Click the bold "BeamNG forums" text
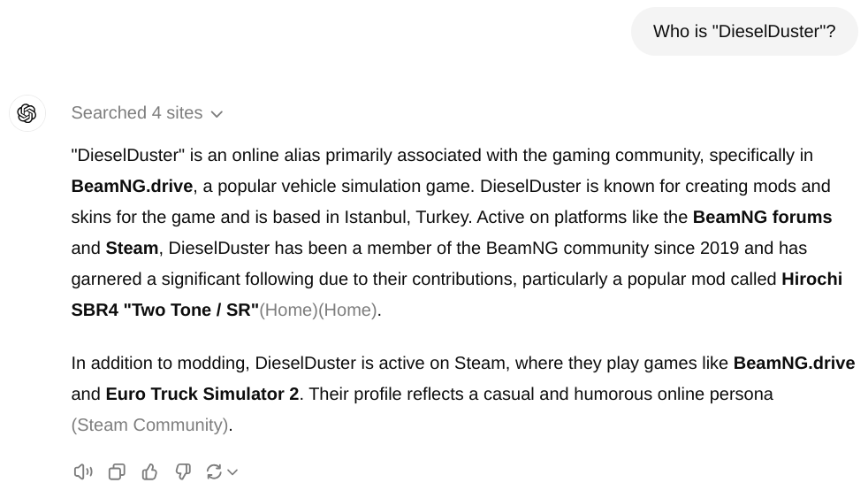 coord(762,218)
